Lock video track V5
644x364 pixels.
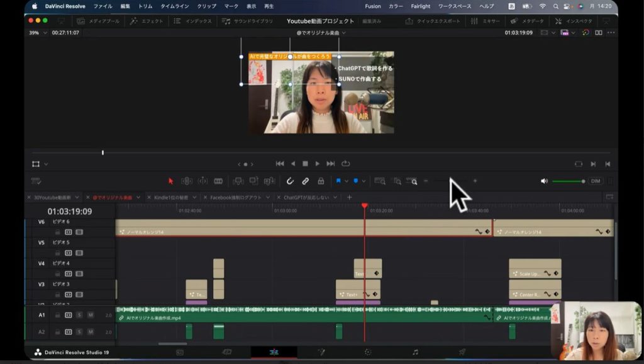57,253
